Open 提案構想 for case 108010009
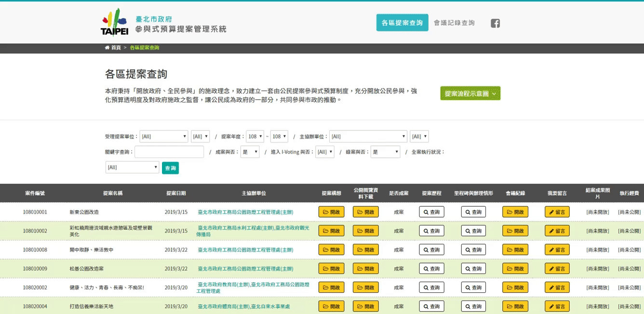This screenshot has height=314, width=644. (x=331, y=268)
